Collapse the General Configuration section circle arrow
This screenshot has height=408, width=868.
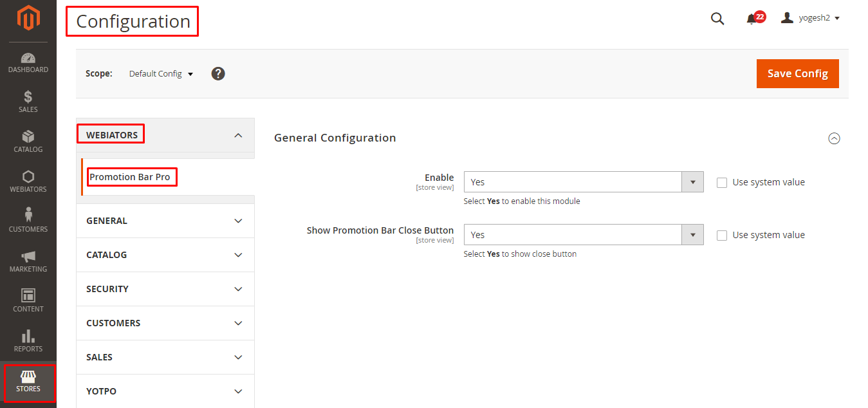click(834, 138)
